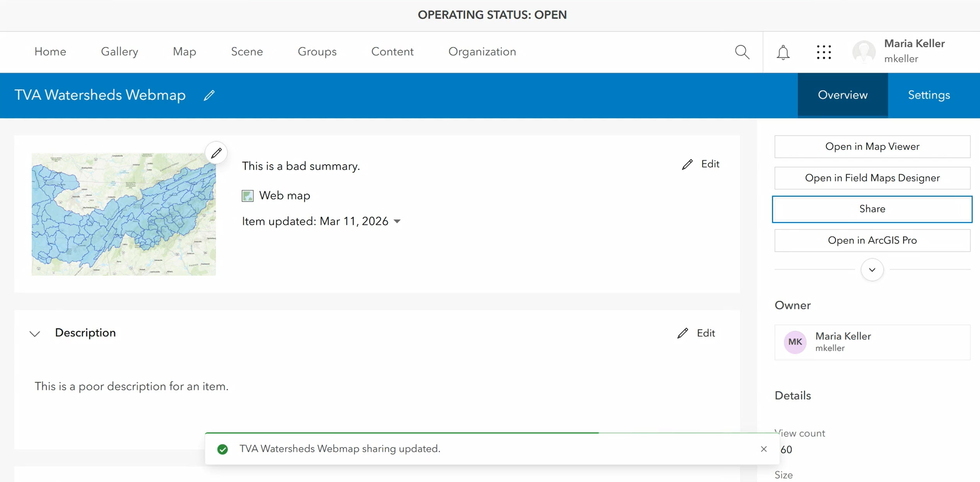Open in Map Viewer

pos(872,147)
